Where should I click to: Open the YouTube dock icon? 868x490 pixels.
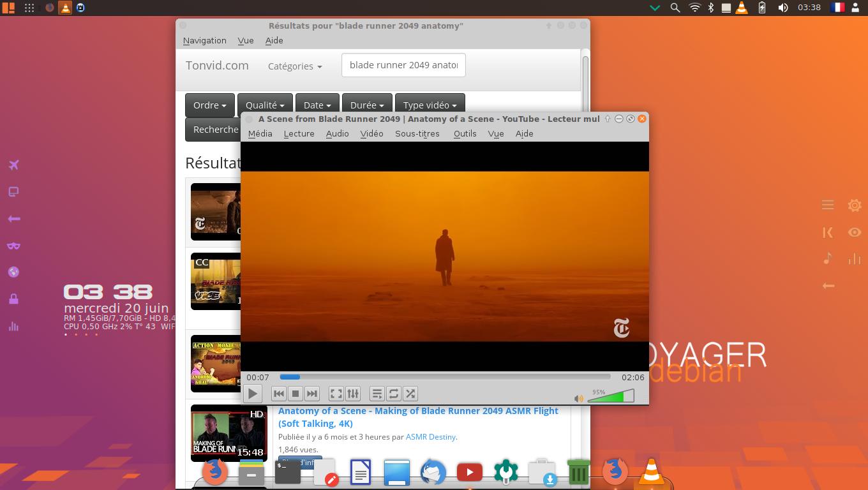(469, 473)
